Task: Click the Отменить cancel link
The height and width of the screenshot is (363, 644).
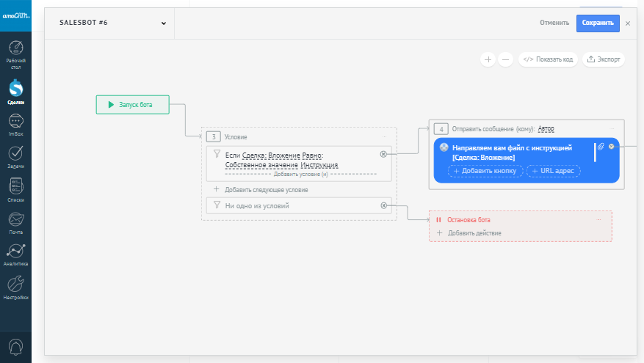Action: point(554,23)
